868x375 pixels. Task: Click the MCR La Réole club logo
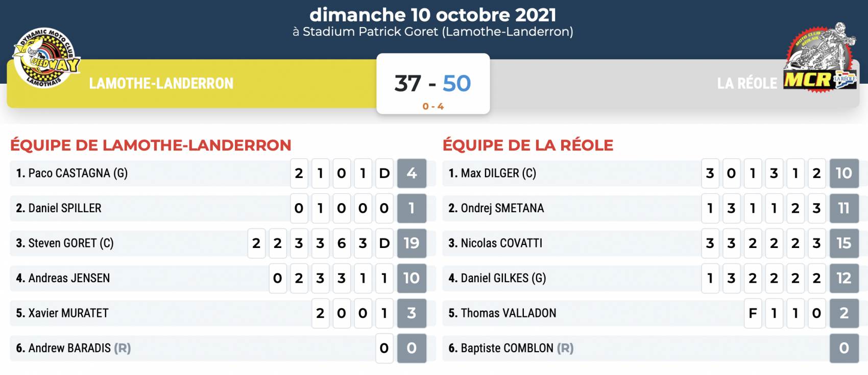(x=820, y=59)
